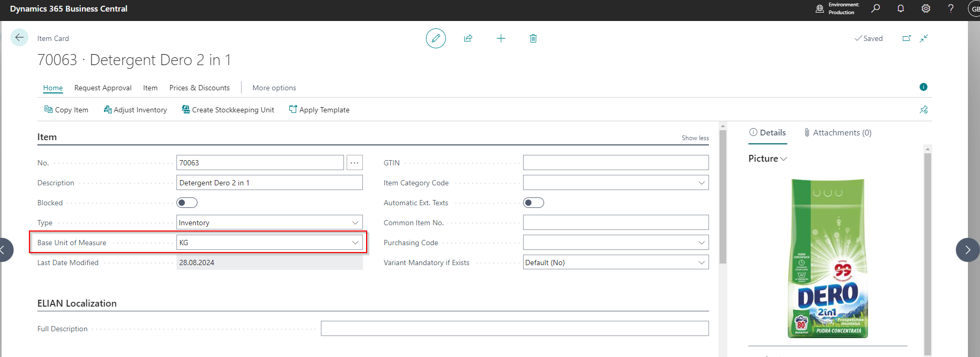Image resolution: width=980 pixels, height=357 pixels.
Task: Pin the action bar icon
Action: pyautogui.click(x=924, y=110)
